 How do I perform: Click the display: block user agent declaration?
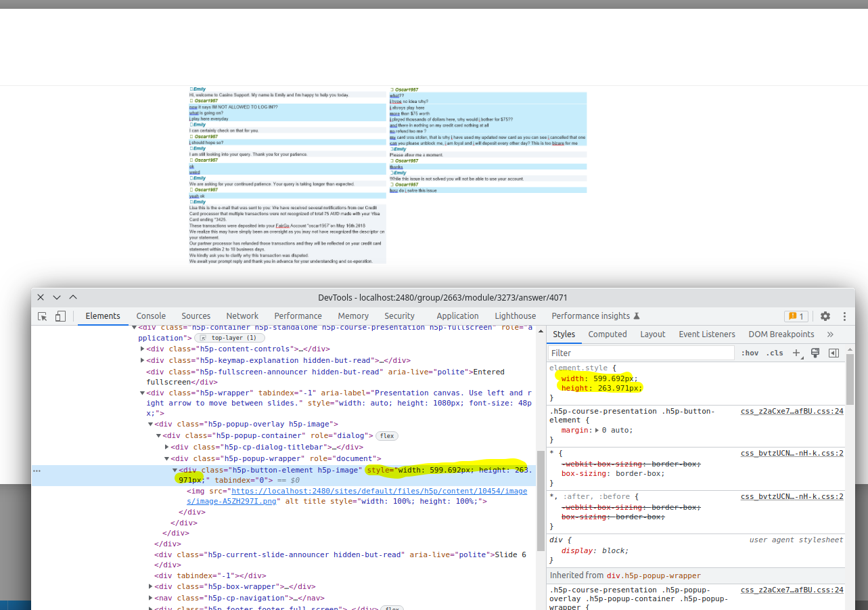click(595, 551)
